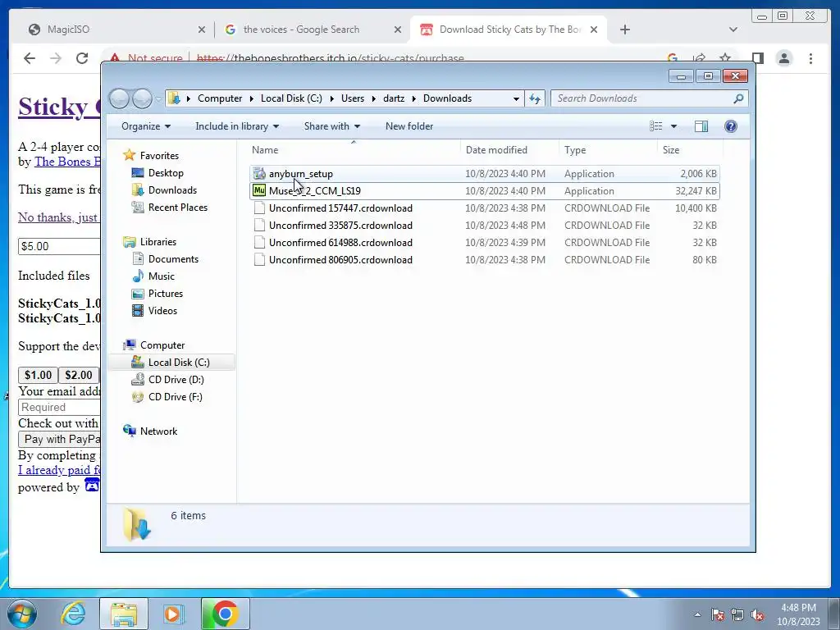Bookmark page with the star icon
This screenshot has width=840, height=630.
point(725,58)
